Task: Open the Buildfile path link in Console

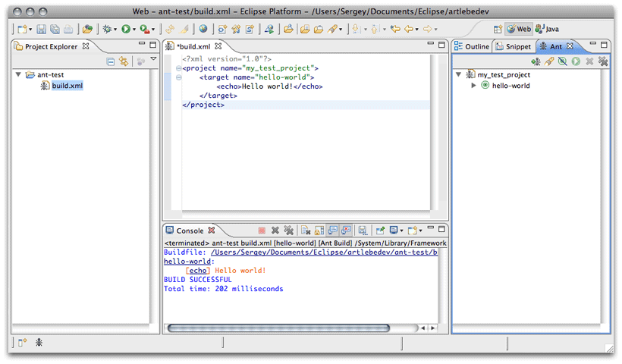Action: pyautogui.click(x=324, y=252)
